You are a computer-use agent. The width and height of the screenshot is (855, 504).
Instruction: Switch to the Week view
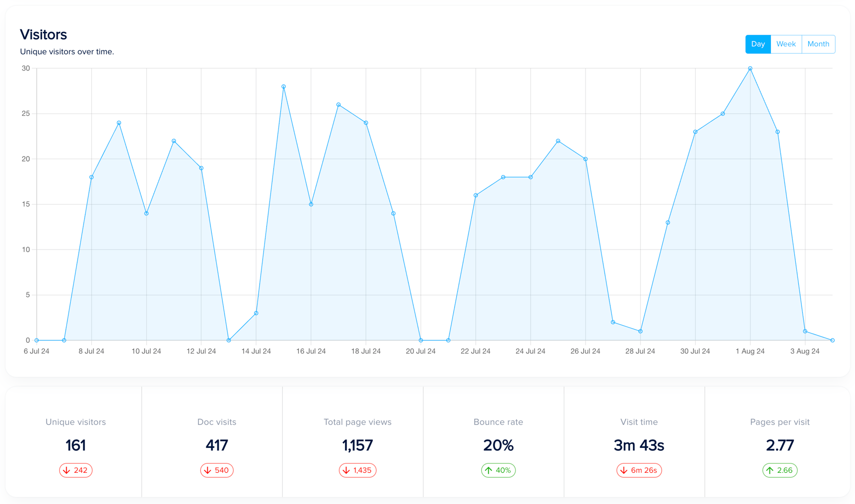[786, 44]
